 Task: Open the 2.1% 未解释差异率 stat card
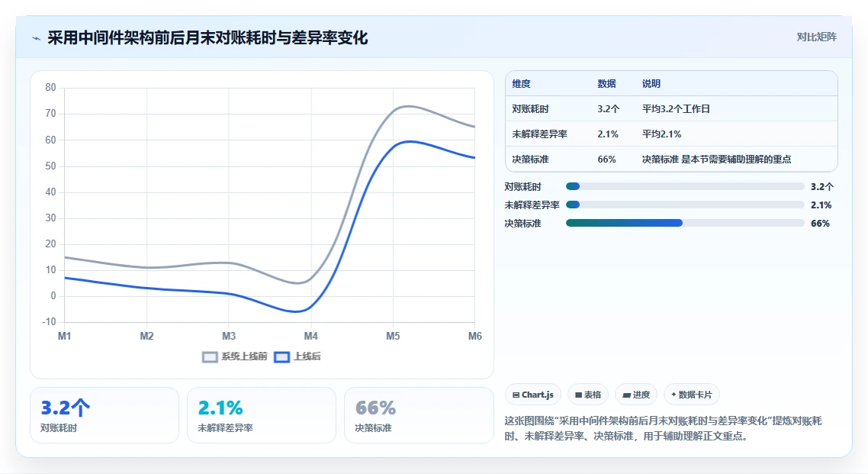[262, 415]
